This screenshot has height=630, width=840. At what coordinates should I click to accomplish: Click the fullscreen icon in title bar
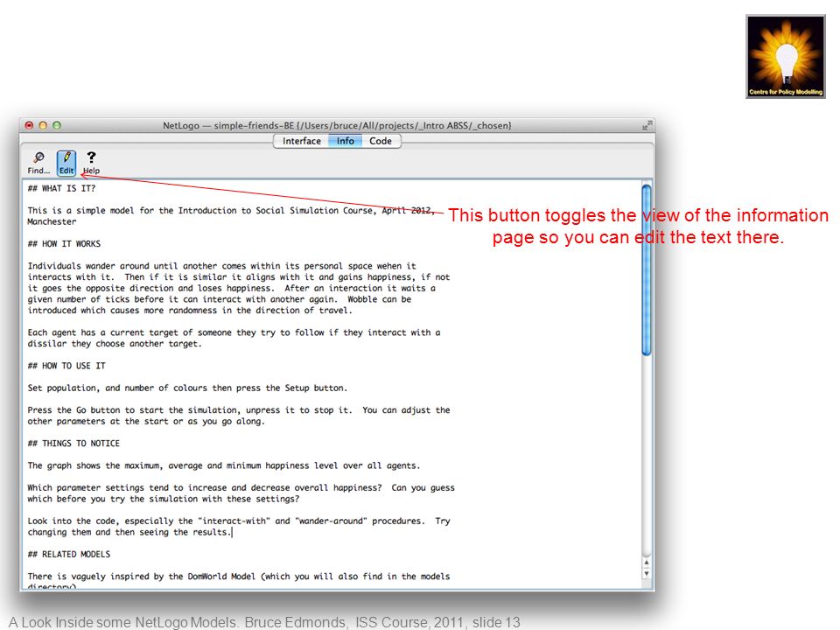tap(647, 125)
